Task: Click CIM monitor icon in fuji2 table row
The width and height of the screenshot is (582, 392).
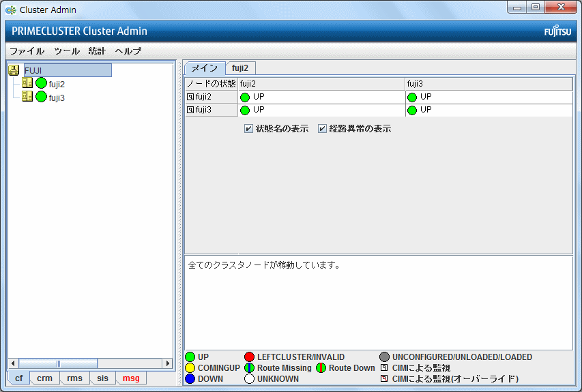Action: tap(190, 97)
